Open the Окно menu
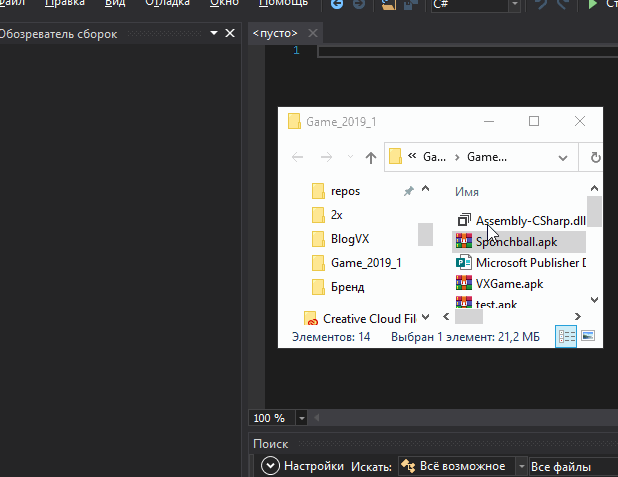 point(224,3)
